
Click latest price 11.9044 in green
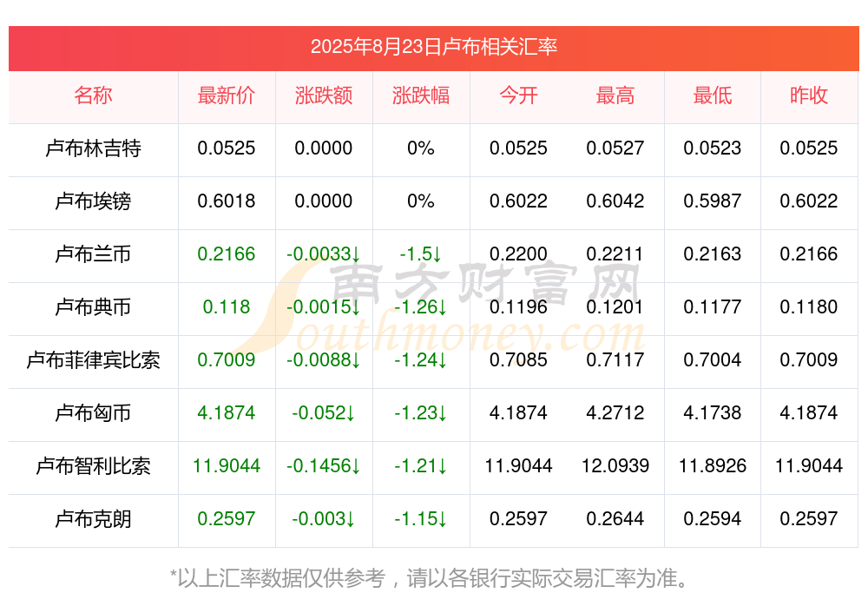tap(227, 466)
